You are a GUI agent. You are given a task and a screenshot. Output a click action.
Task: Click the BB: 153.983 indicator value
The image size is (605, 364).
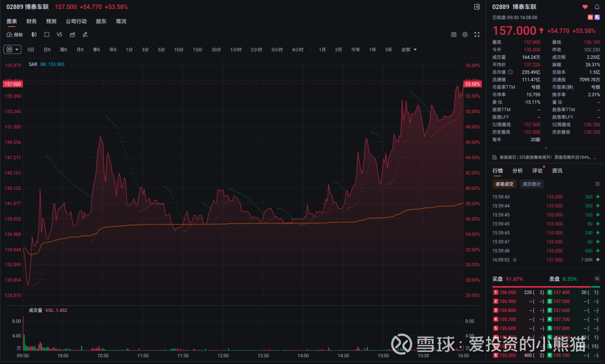[x=53, y=64]
